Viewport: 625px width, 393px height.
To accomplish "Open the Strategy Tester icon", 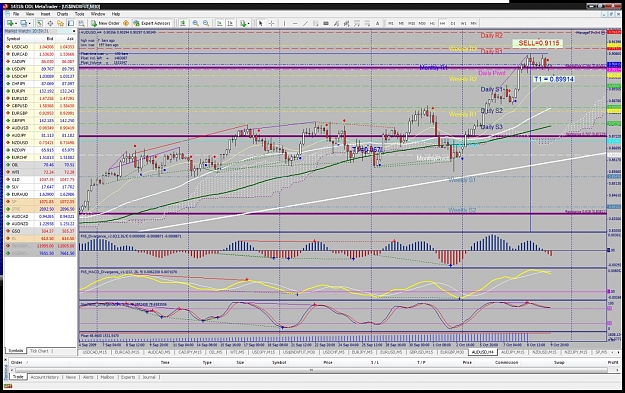I will pyautogui.click(x=81, y=23).
